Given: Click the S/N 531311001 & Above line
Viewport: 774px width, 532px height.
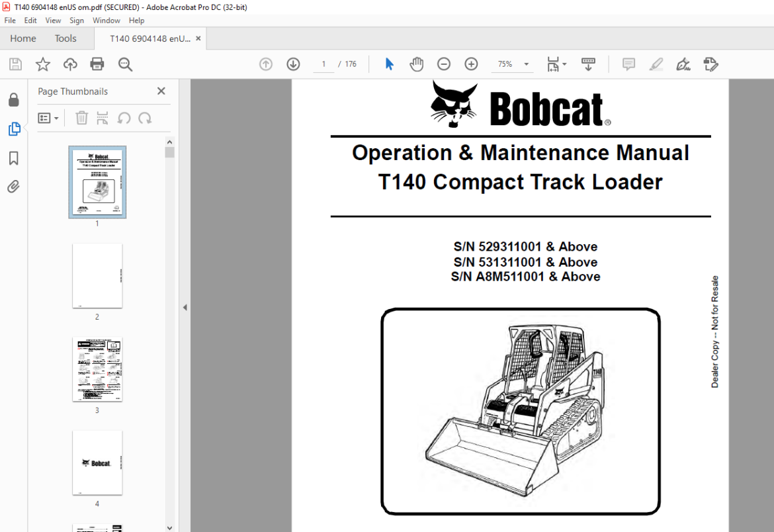Looking at the screenshot, I should (x=525, y=262).
